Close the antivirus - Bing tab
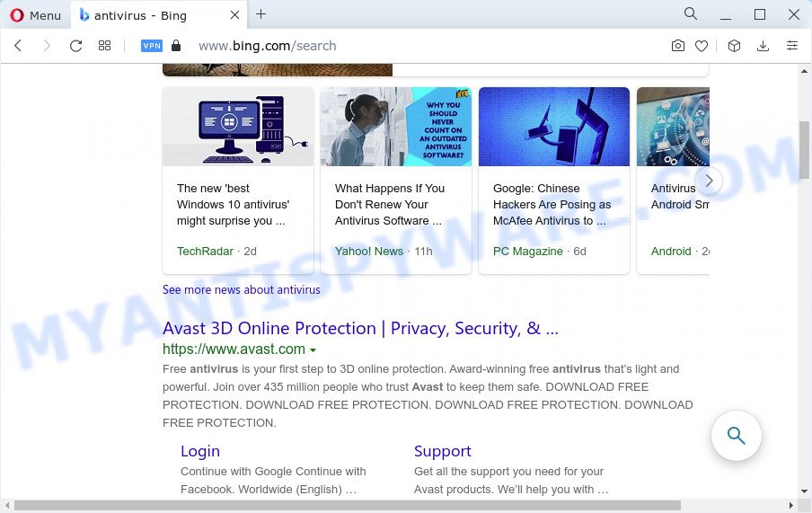The image size is (812, 513). pyautogui.click(x=234, y=15)
